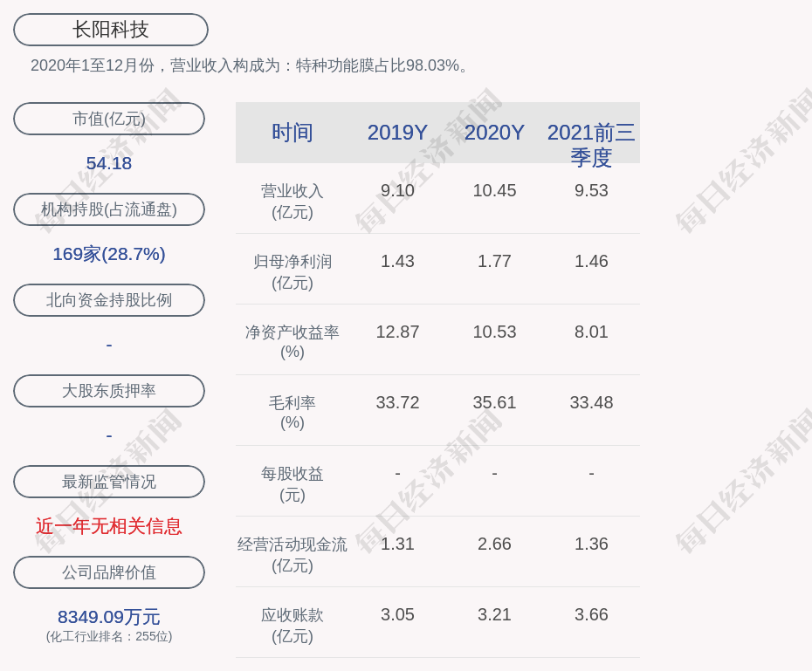Click ROE value 12.87
812x671 pixels.
point(397,332)
